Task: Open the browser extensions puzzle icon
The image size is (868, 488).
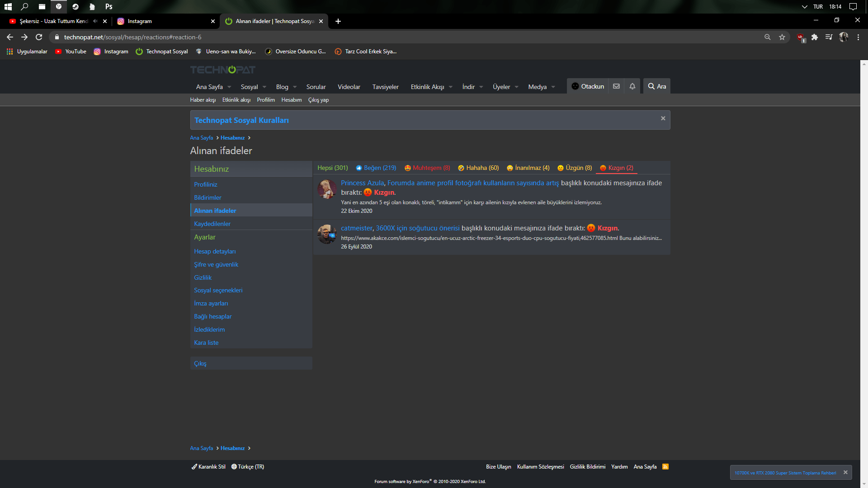Action: pyautogui.click(x=815, y=37)
